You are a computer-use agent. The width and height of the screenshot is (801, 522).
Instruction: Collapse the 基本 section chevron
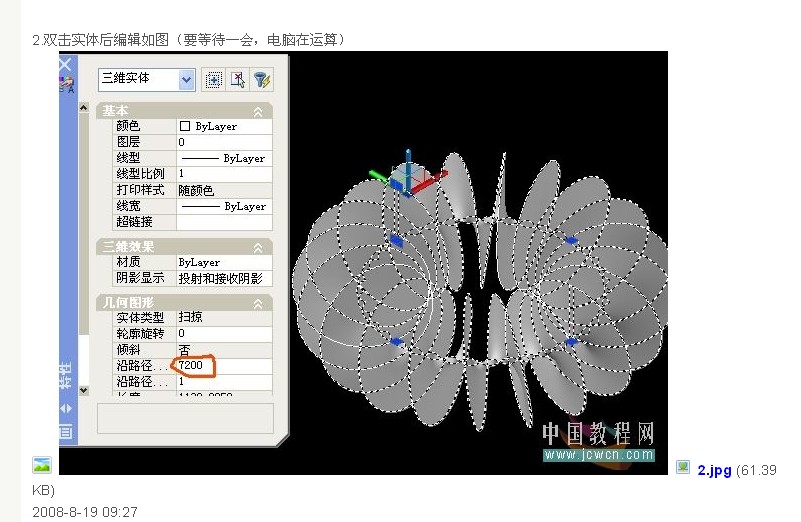[258, 111]
